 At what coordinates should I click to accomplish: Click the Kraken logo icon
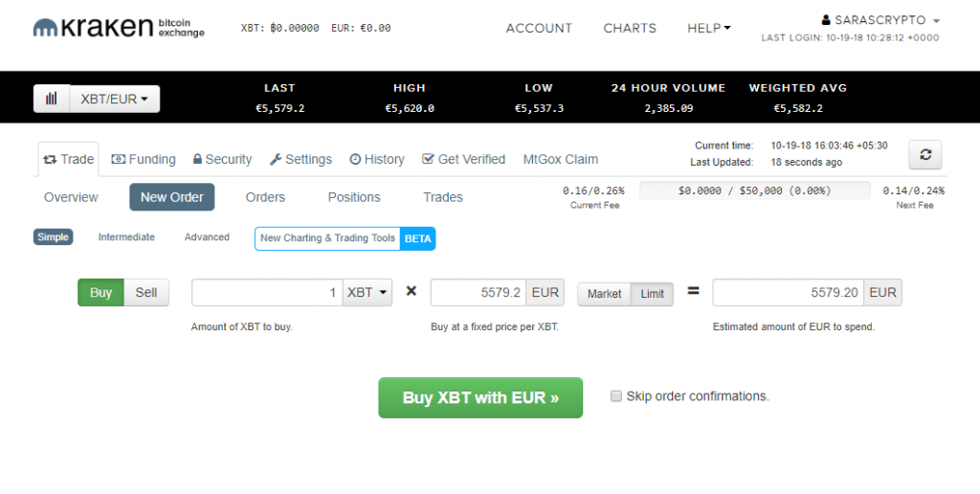pyautogui.click(x=47, y=28)
